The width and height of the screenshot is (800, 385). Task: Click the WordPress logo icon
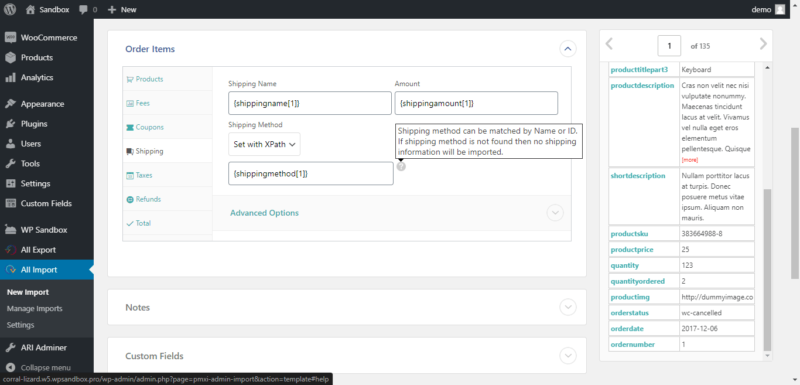10,9
